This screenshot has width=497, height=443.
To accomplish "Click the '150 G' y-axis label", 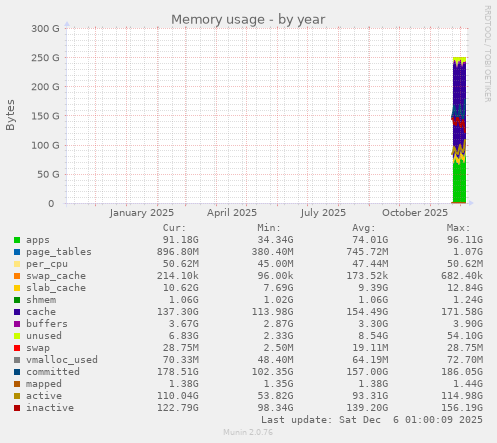I will pos(45,116).
